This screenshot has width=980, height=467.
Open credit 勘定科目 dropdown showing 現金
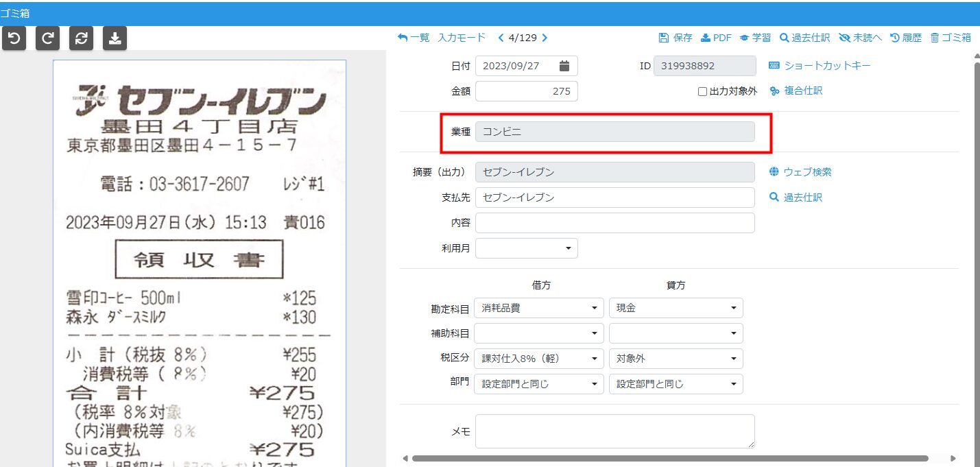676,309
